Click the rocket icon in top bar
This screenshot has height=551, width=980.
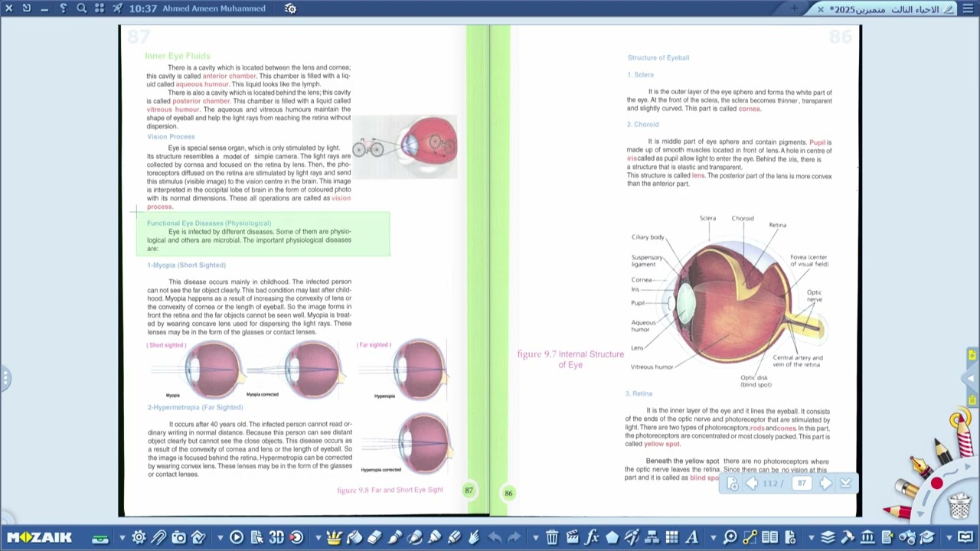point(117,8)
